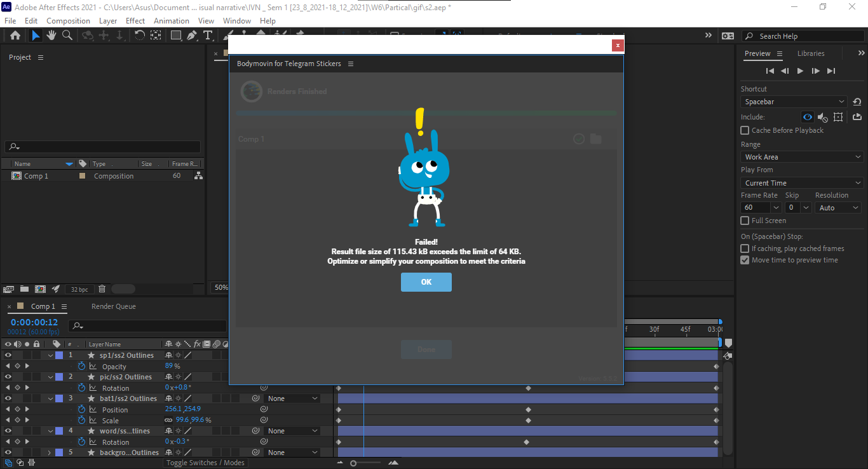This screenshot has height=469, width=868.
Task: Collapse the sp1/ss2 Outlines layer properties
Action: point(50,355)
